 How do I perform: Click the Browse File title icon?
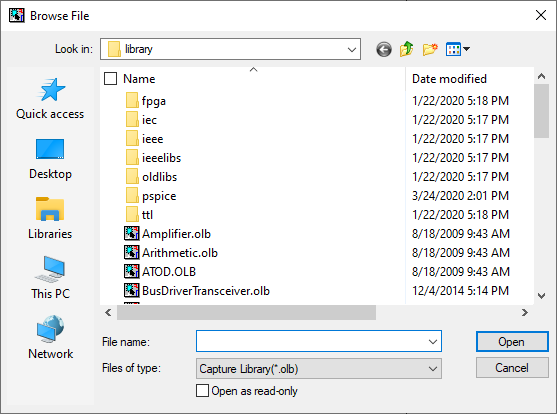[x=17, y=16]
